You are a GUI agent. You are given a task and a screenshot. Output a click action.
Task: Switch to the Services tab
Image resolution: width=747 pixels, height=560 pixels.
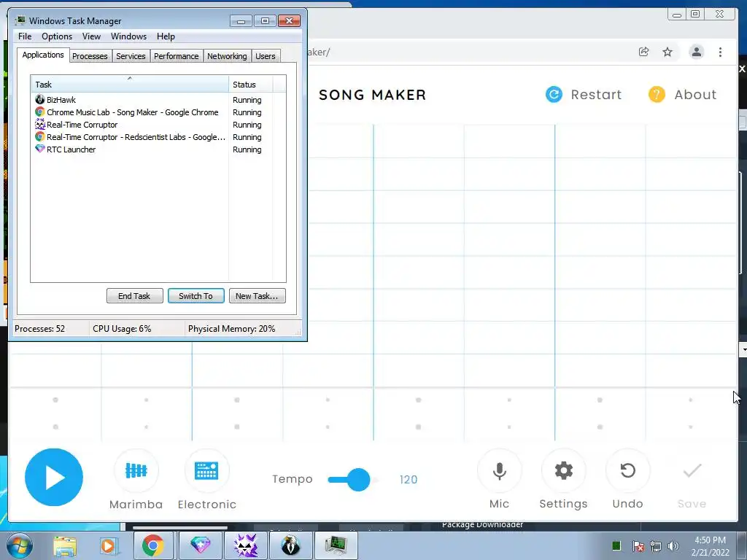click(131, 56)
